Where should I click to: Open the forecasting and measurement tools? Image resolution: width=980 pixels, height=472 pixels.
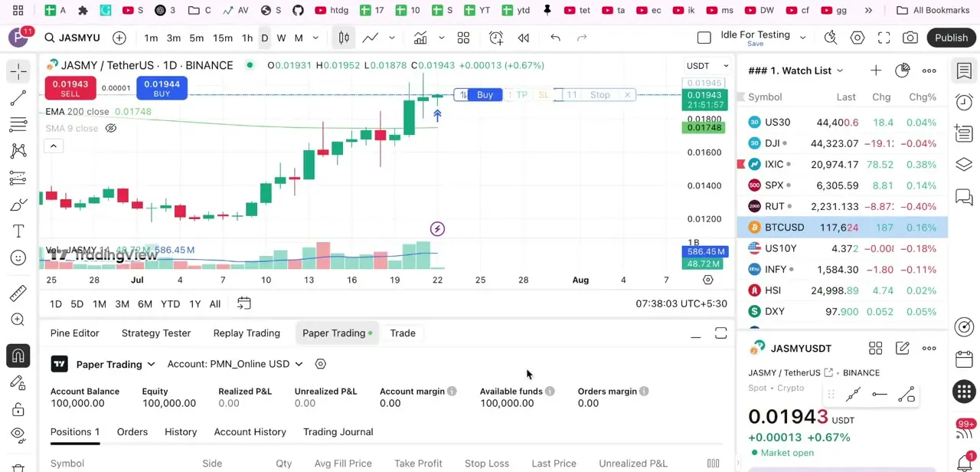[x=18, y=178]
